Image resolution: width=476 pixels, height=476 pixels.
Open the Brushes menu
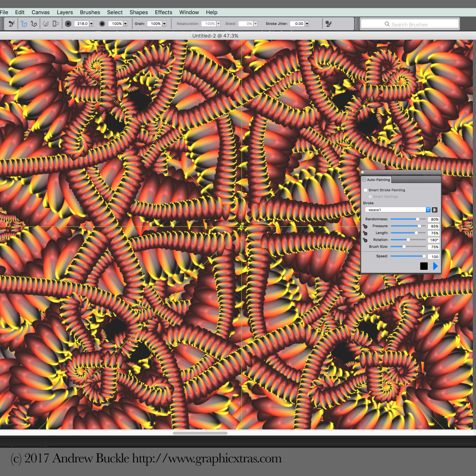pos(90,12)
